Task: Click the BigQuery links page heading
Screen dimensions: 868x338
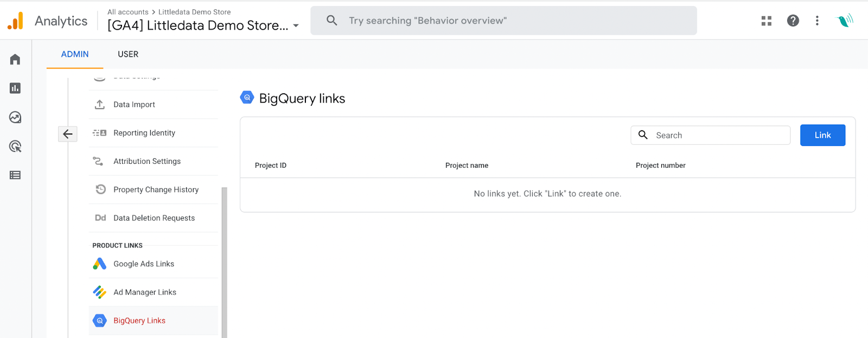Action: pyautogui.click(x=302, y=98)
